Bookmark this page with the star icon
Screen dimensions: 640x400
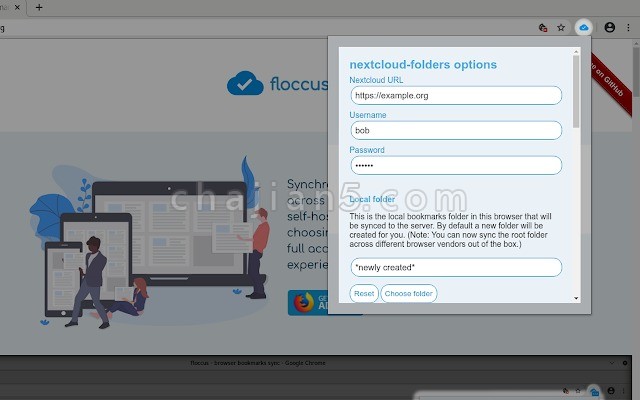point(561,28)
